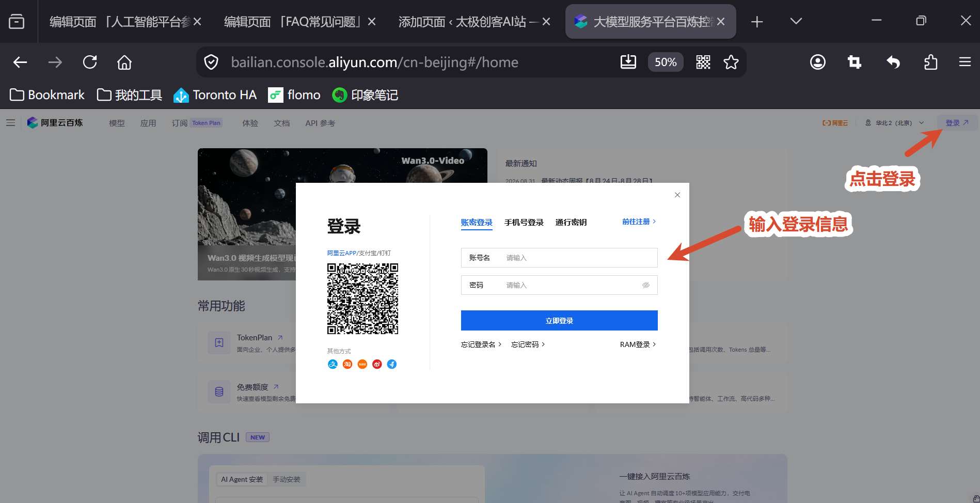The image size is (980, 503).
Task: Open the 体验 menu item
Action: point(250,123)
